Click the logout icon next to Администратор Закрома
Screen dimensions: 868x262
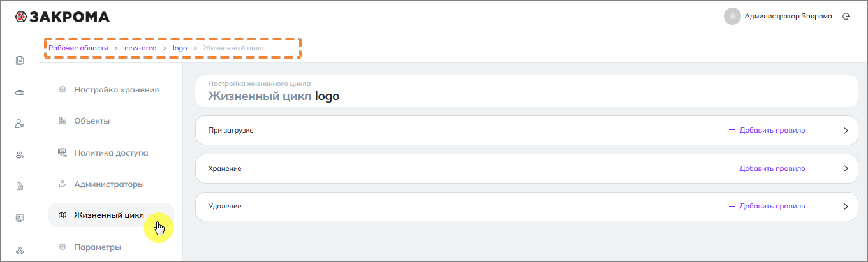[x=846, y=17]
